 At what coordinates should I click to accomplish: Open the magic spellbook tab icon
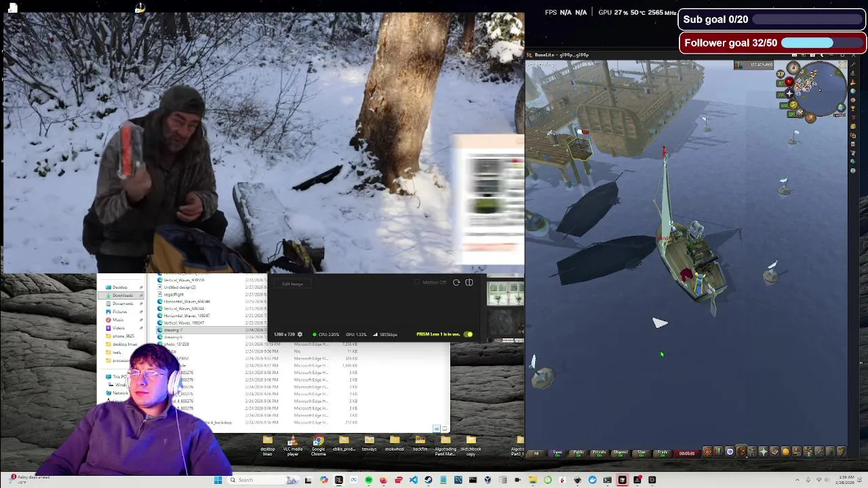pos(774,451)
